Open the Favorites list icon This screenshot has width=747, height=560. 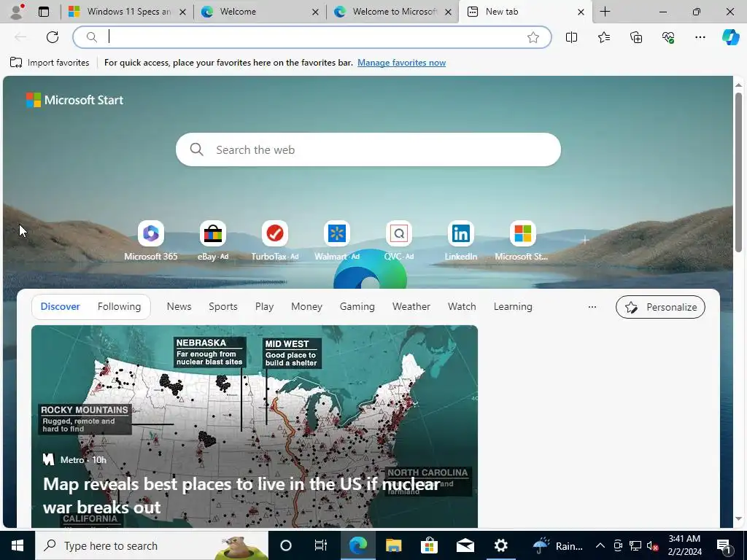[x=603, y=37]
